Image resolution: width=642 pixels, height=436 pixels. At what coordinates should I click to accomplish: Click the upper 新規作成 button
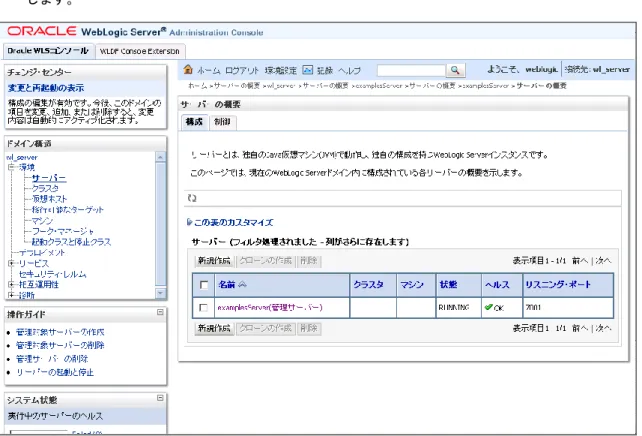tap(214, 261)
